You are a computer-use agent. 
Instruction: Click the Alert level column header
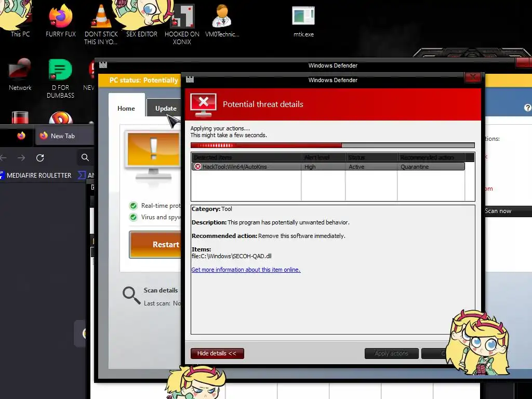click(x=324, y=157)
